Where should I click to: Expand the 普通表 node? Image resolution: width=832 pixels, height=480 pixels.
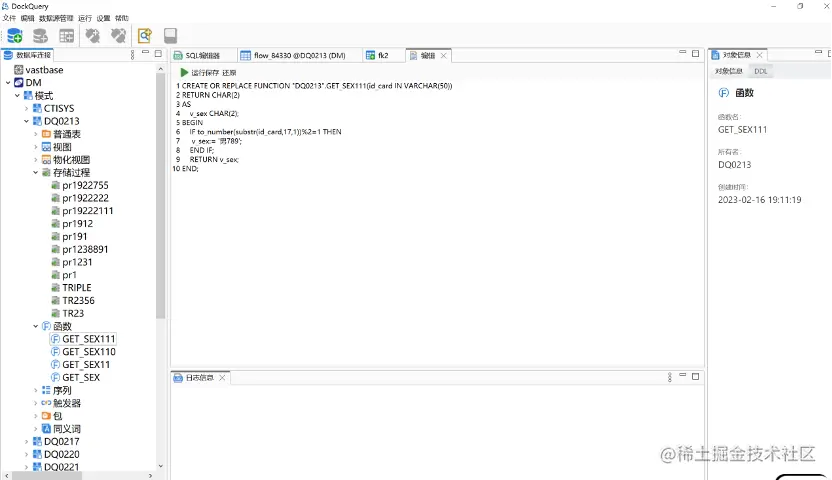(36, 134)
